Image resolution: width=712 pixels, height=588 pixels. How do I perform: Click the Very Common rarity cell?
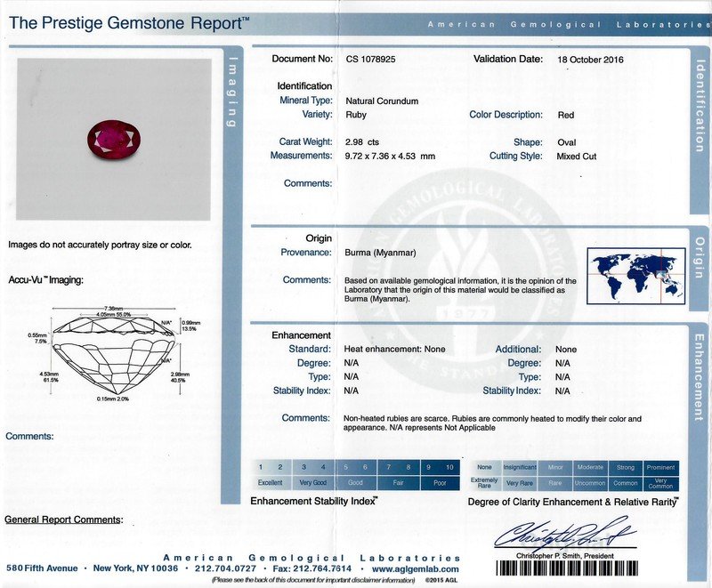click(660, 483)
